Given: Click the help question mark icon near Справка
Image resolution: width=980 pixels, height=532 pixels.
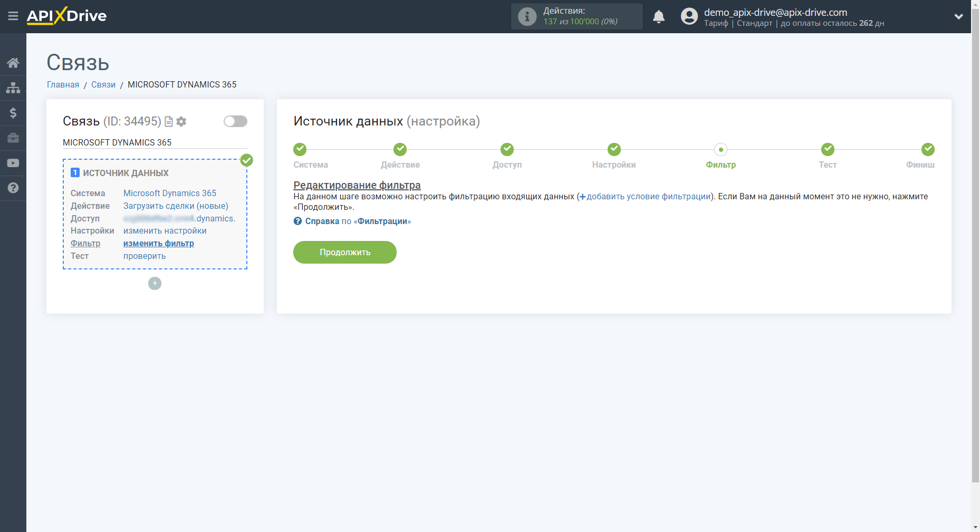Looking at the screenshot, I should point(297,221).
